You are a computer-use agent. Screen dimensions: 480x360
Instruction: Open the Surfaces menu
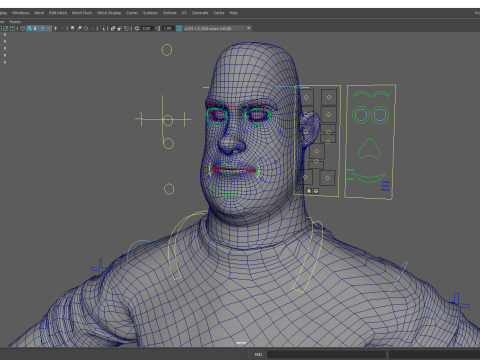(x=151, y=13)
